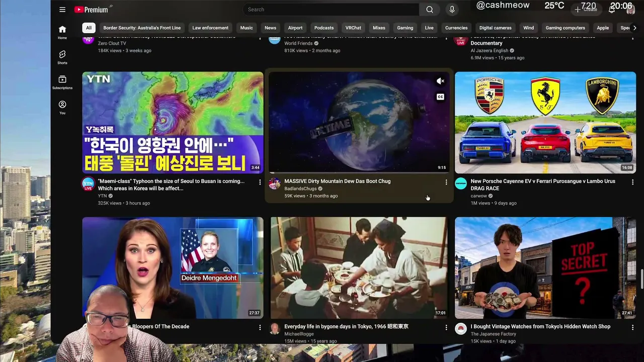This screenshot has width=644, height=362.
Task: Click the YTN channel avatar
Action: [88, 184]
